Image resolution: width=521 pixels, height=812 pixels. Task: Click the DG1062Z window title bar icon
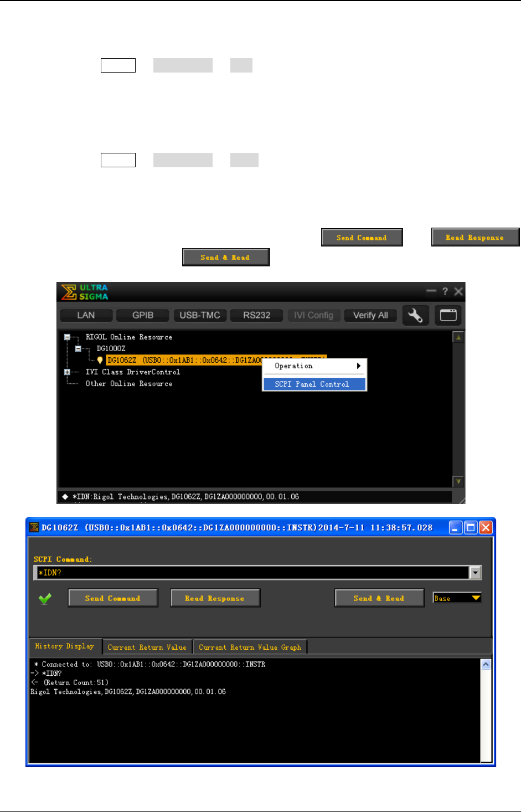click(34, 527)
